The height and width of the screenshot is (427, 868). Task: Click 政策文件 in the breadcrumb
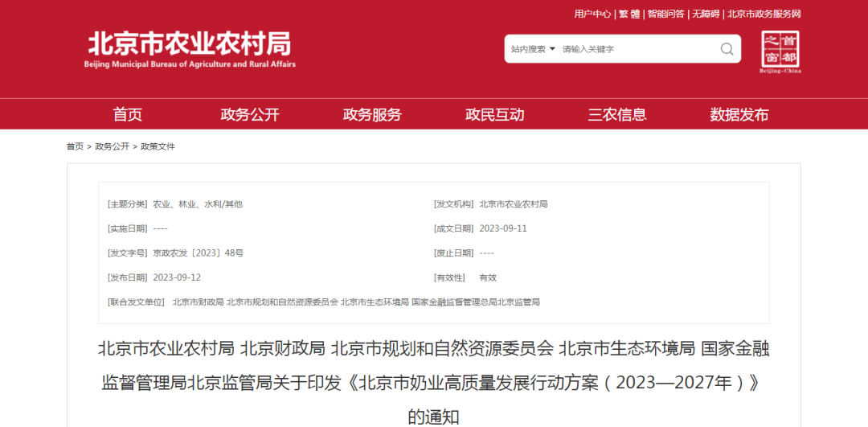coord(158,146)
